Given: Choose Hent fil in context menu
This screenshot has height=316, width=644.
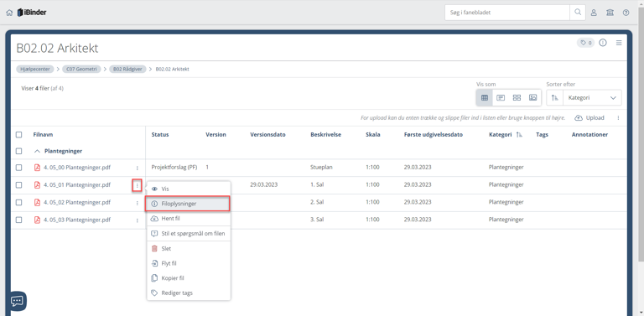Looking at the screenshot, I should coord(189,219).
